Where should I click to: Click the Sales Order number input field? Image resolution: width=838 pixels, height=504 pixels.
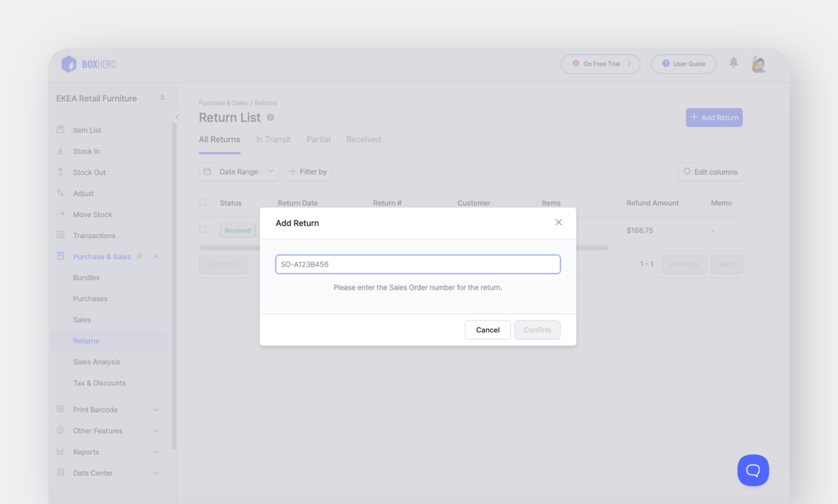pos(418,264)
